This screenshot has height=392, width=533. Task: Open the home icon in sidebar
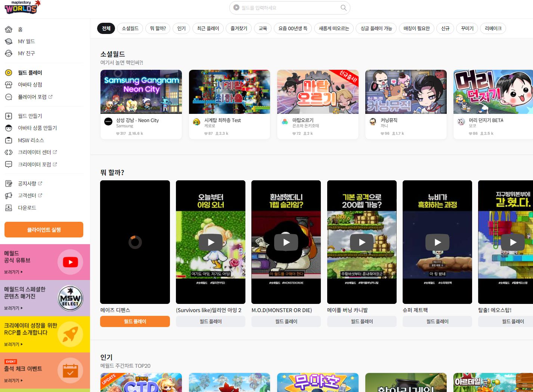coord(9,29)
